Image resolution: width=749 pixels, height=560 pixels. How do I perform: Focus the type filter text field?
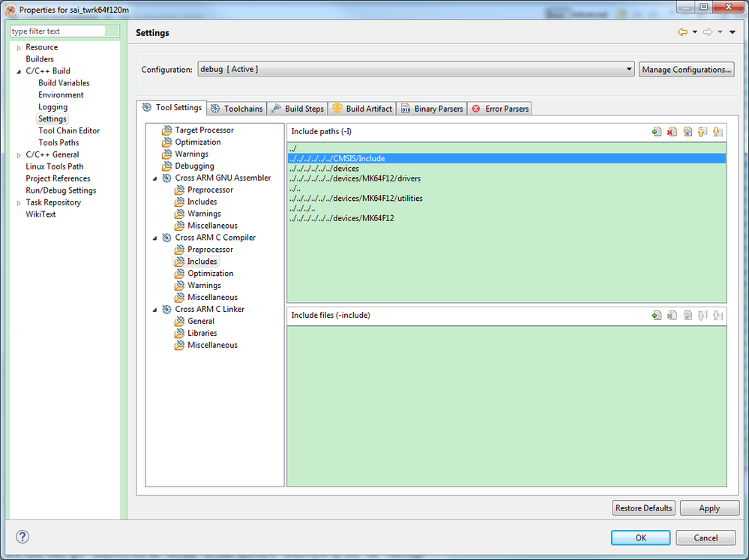(x=57, y=31)
